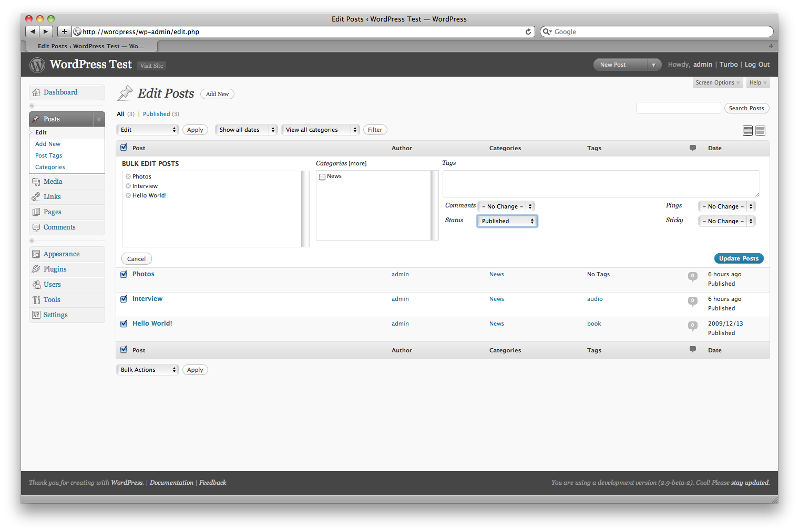The image size is (799, 532).
Task: Click the Comments bubble icon in sidebar
Action: pyautogui.click(x=36, y=227)
